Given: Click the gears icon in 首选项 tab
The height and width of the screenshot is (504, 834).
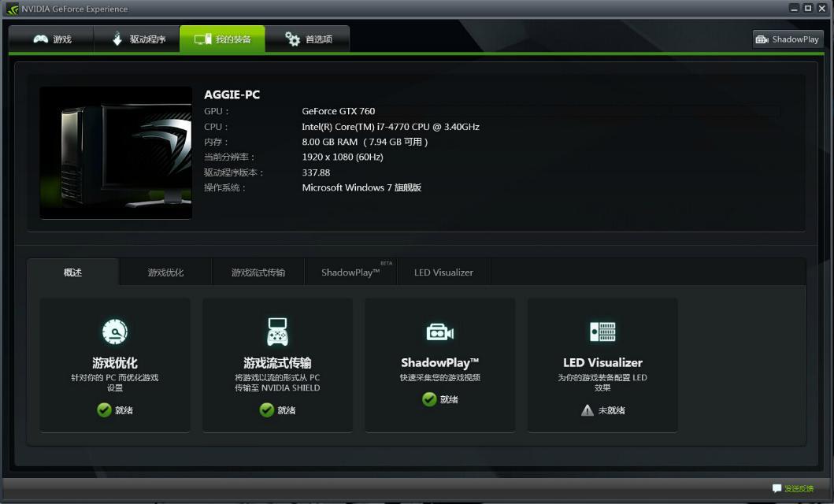Looking at the screenshot, I should (292, 39).
